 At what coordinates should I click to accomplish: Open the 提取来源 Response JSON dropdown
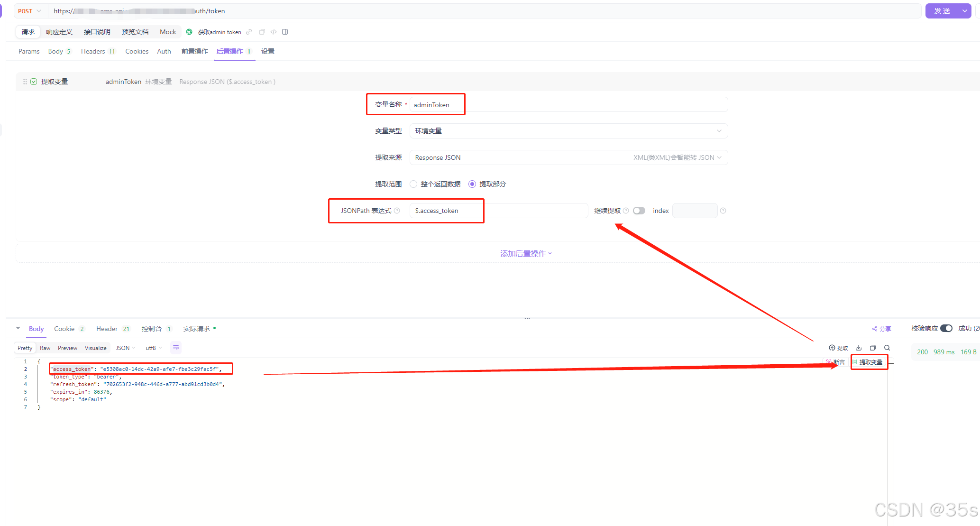coord(568,157)
